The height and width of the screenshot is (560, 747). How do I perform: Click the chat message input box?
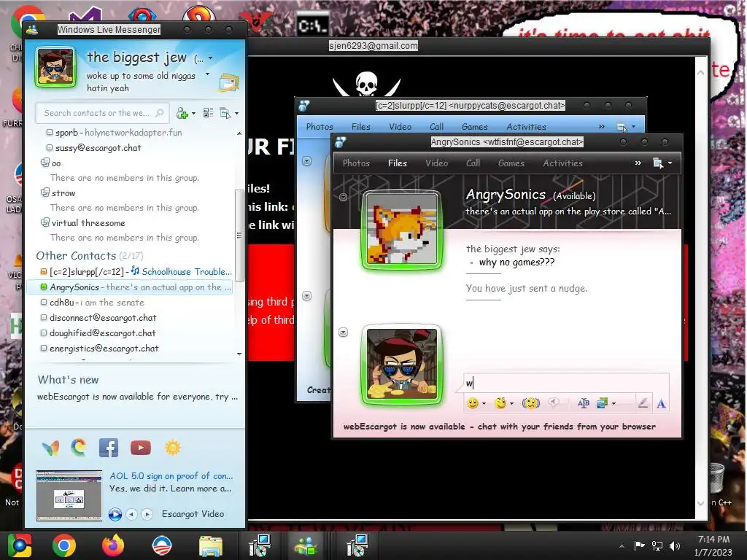click(x=566, y=384)
